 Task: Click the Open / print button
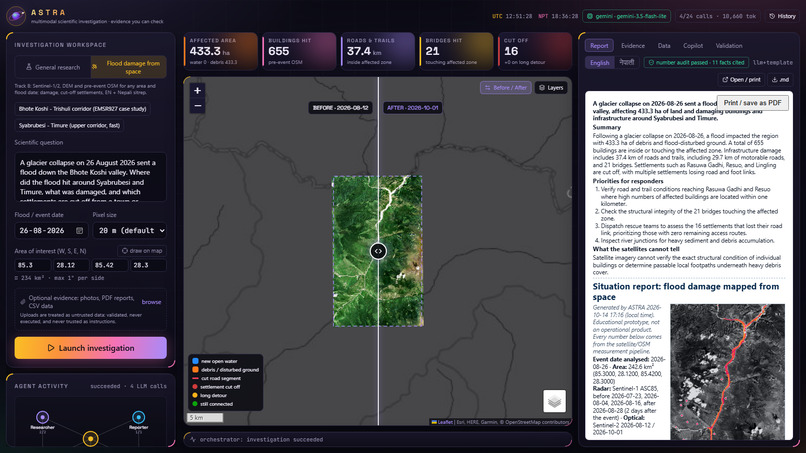[x=741, y=80]
